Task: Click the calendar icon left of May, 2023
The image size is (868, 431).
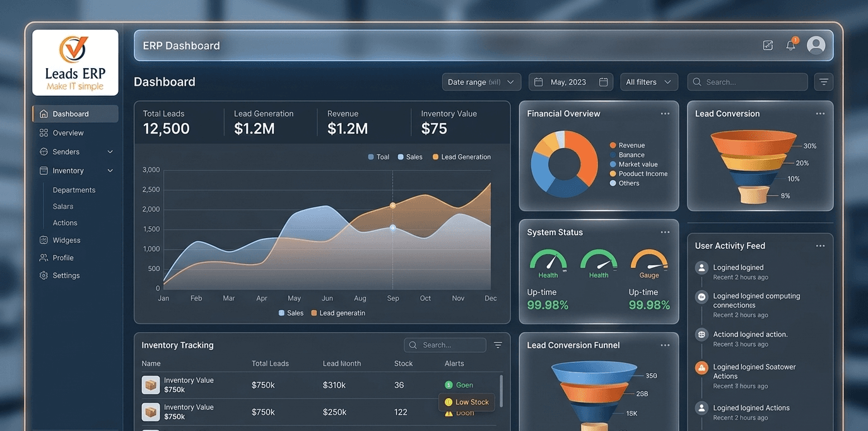Action: coord(539,82)
